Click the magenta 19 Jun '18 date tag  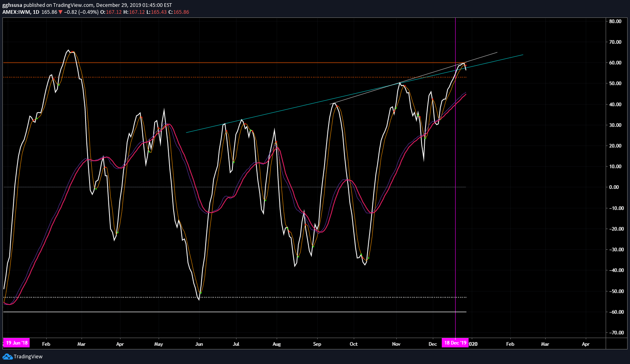[x=16, y=343]
